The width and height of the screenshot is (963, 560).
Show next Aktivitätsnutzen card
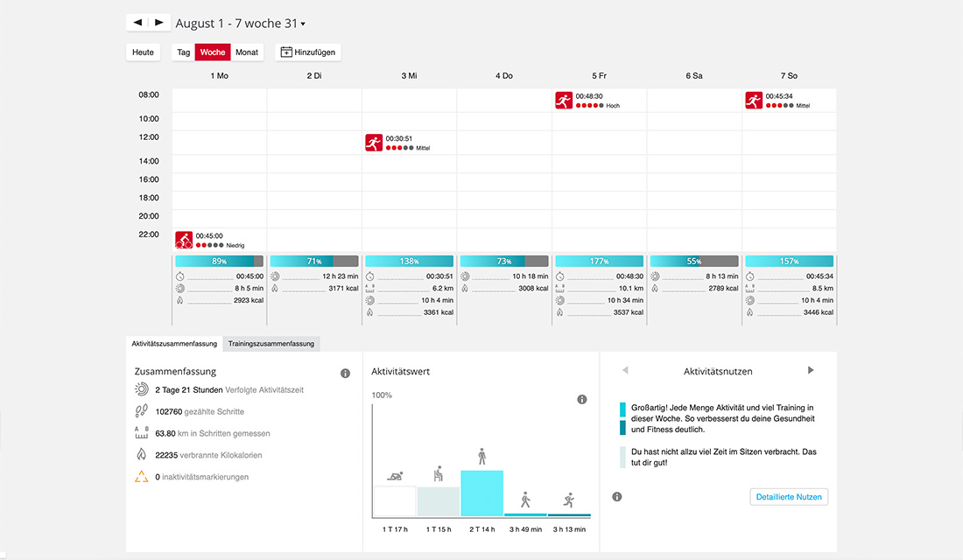(811, 370)
